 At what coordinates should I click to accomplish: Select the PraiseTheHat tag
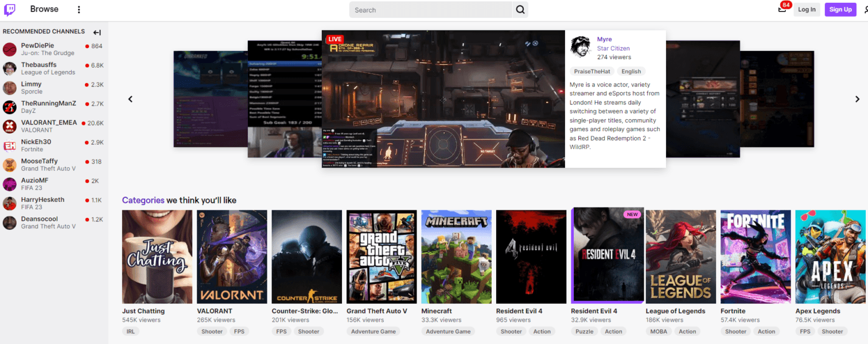pos(592,72)
